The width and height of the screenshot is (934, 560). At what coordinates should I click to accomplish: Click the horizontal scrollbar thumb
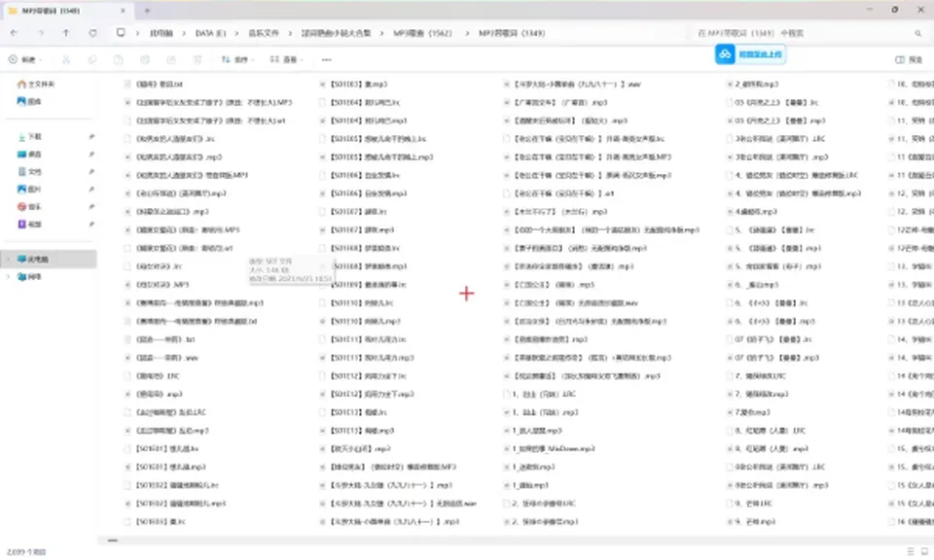point(113,541)
